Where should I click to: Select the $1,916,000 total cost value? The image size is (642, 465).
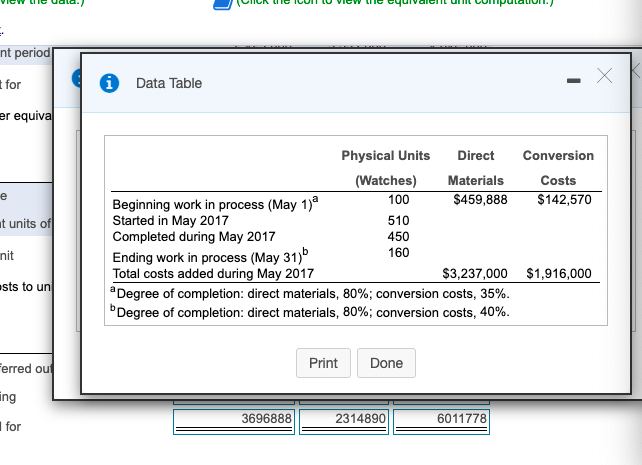coord(559,273)
